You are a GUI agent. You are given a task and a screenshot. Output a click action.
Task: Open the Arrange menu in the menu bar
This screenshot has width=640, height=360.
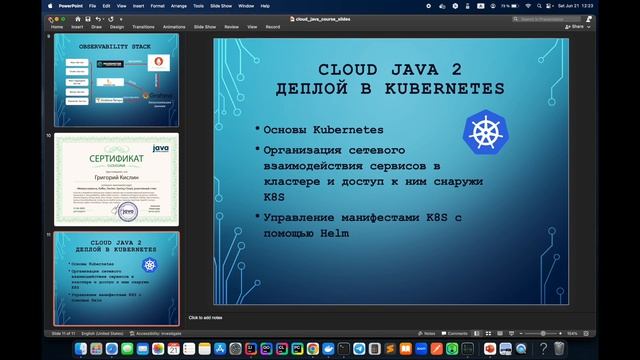pos(179,6)
